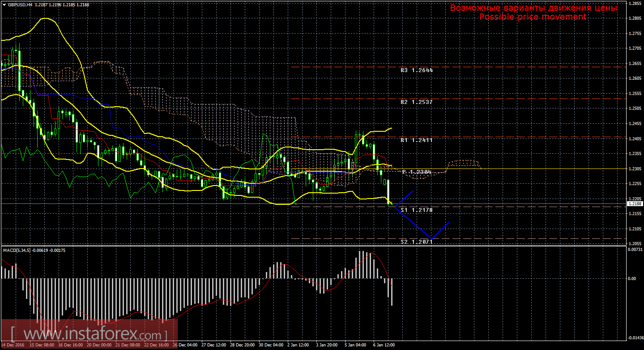Screen dimensions: 644x350
Task: Select the 1.2196 high value in the chart header
Action: (x=56, y=4)
